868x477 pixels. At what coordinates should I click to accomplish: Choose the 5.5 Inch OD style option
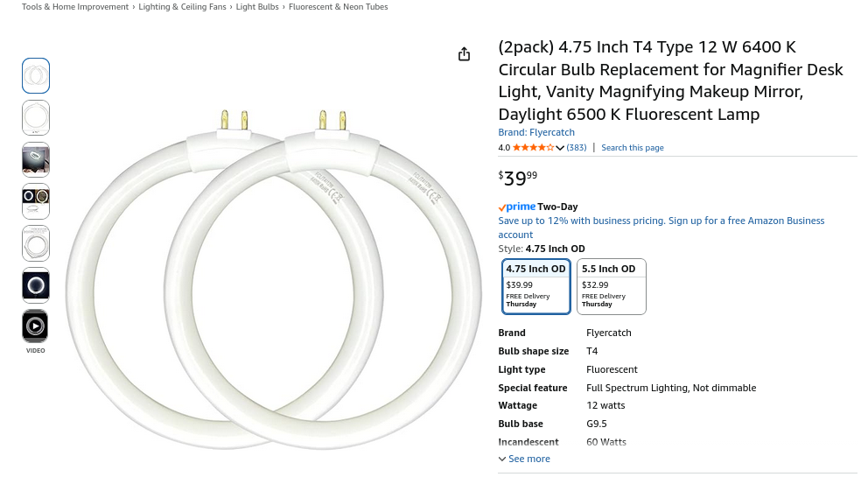(x=611, y=285)
